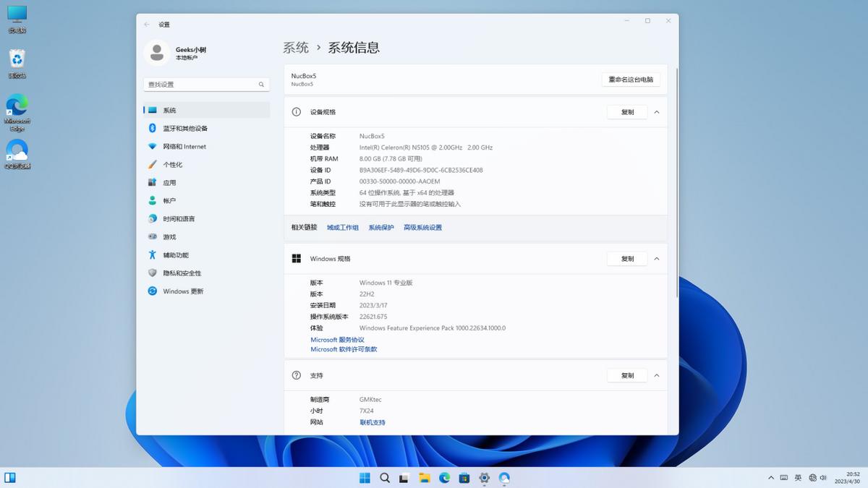868x488 pixels.
Task: Open Windows 更新
Action: click(x=181, y=291)
